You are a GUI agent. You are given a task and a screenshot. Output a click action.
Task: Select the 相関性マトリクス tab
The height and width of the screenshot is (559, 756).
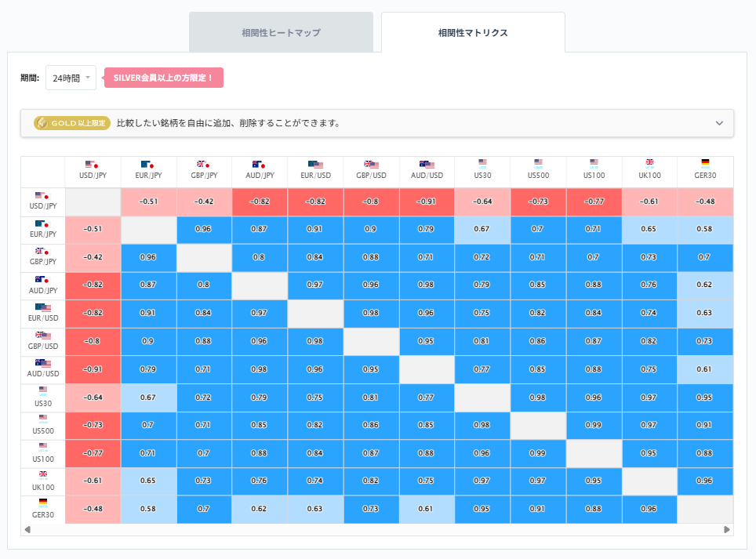coord(473,31)
